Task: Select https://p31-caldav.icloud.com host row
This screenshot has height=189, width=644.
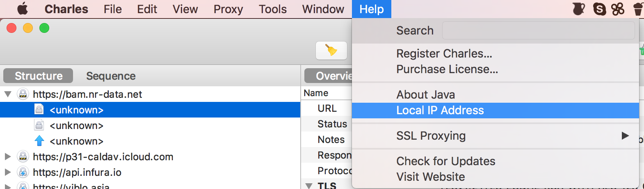Action: (150, 157)
